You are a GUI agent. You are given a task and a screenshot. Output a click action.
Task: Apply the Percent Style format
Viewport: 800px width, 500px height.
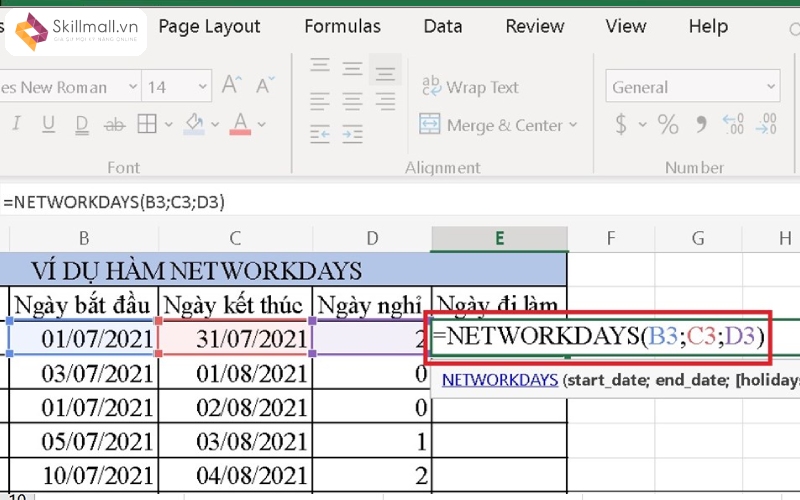[667, 125]
